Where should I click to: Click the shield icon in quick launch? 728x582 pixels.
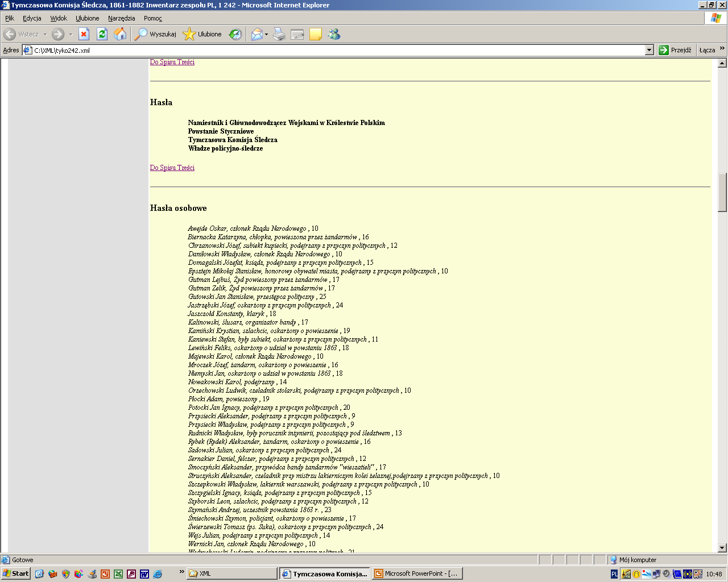66,574
